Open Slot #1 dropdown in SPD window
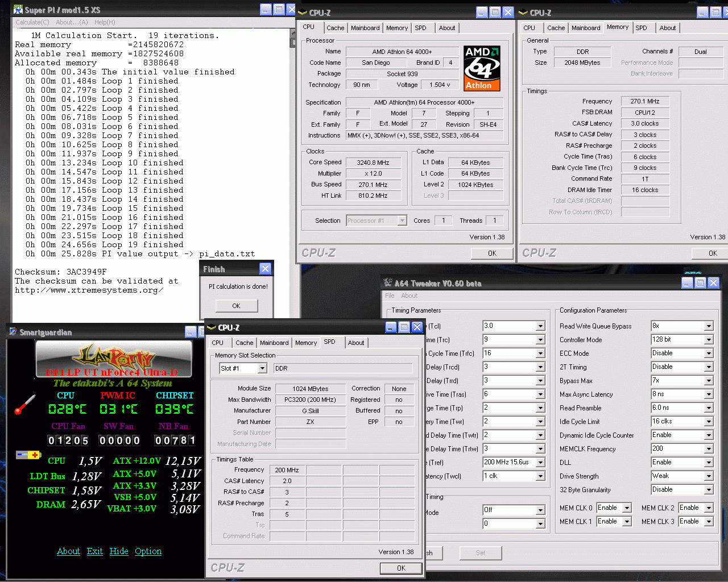This screenshot has width=728, height=582. coord(262,368)
